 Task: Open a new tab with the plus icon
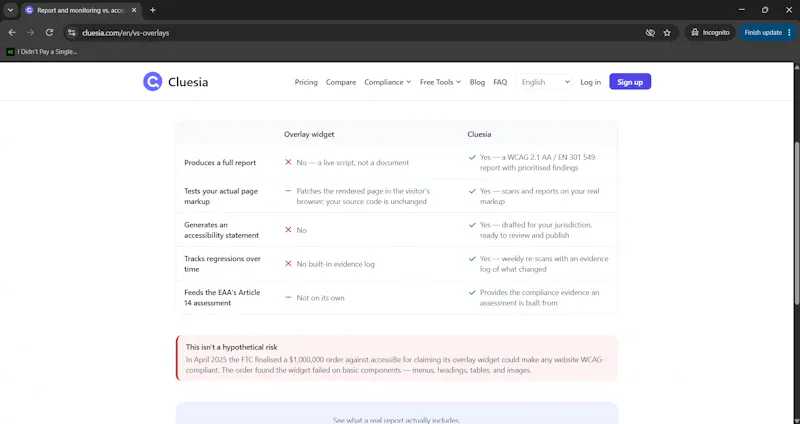[153, 10]
